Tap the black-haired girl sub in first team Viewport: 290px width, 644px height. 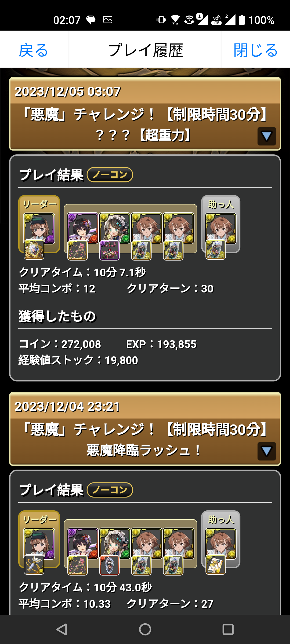[83, 229]
